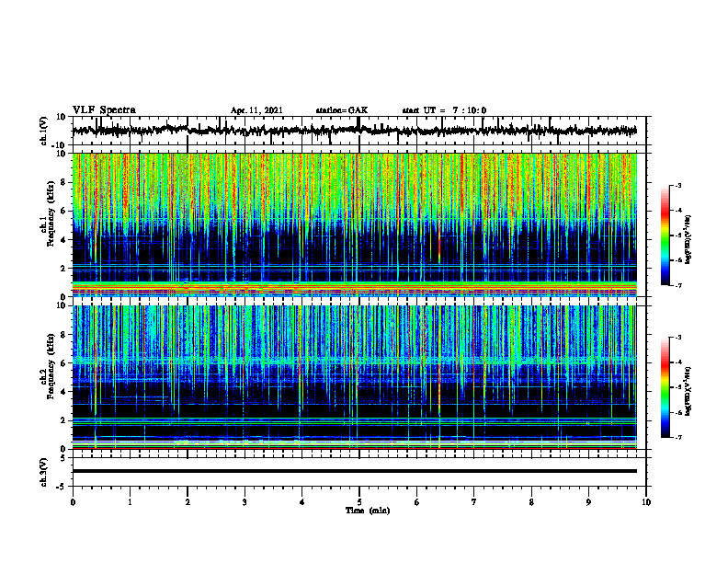Viewport: 728px width, 563px height.
Task: Click the flat ch.3 voltage trace line
Action: point(355,471)
